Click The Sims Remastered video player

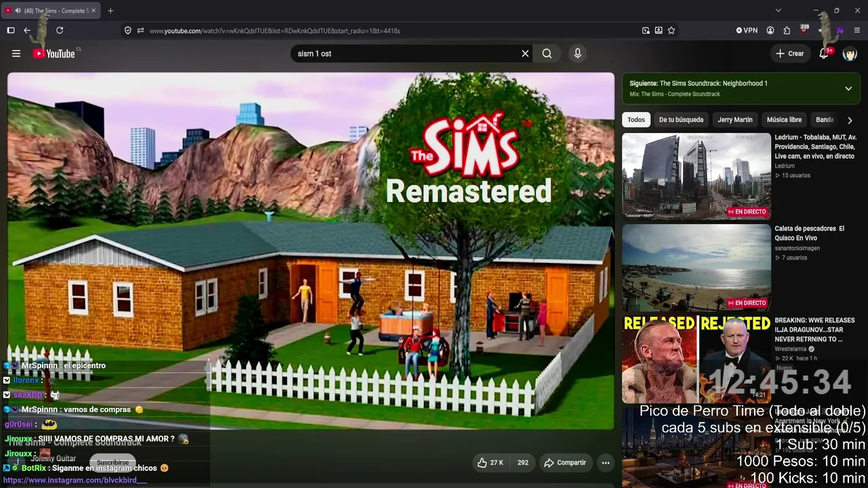(x=311, y=251)
